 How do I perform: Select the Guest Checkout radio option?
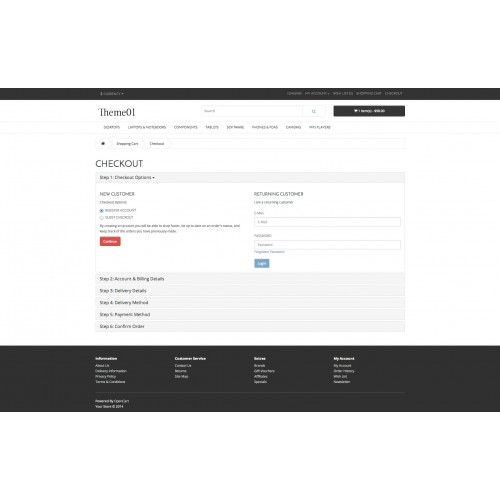click(102, 218)
